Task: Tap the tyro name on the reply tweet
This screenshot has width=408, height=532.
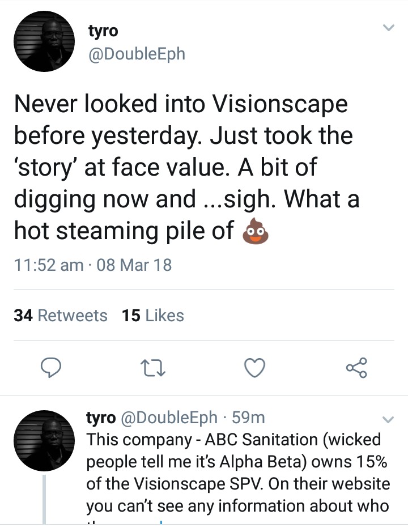Action: pos(100,418)
